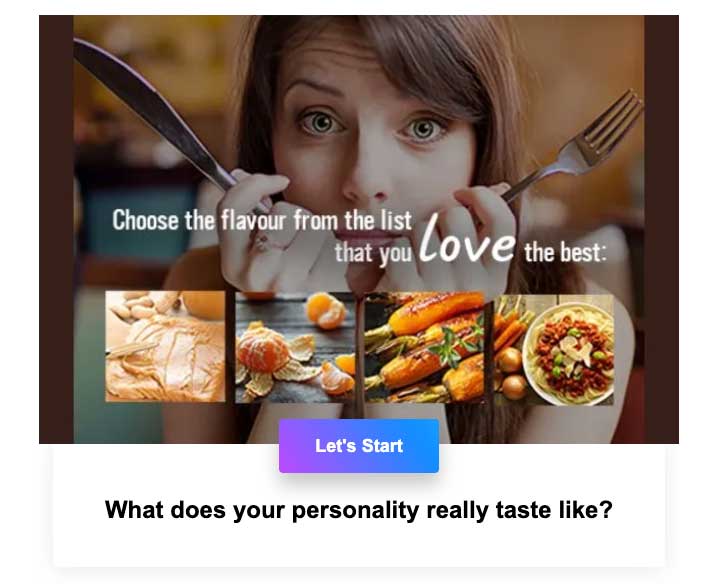This screenshot has height=584, width=712.
Task: Click the personality taste quiz title
Action: (359, 510)
